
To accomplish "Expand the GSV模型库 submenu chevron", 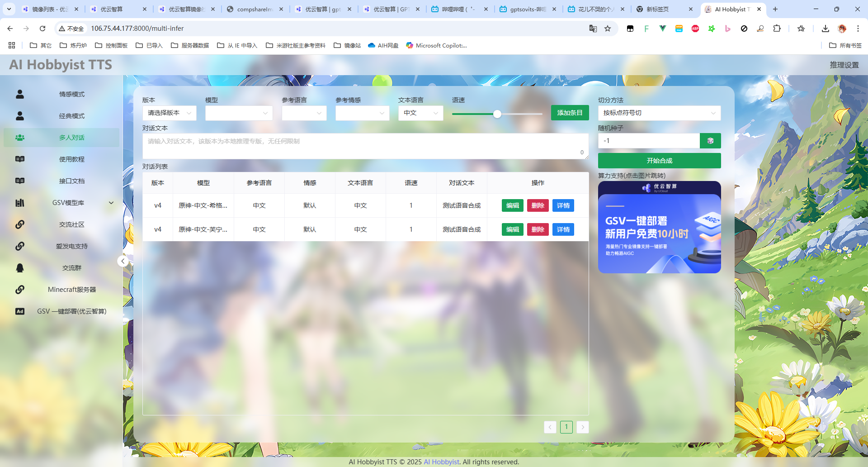I will pyautogui.click(x=111, y=203).
